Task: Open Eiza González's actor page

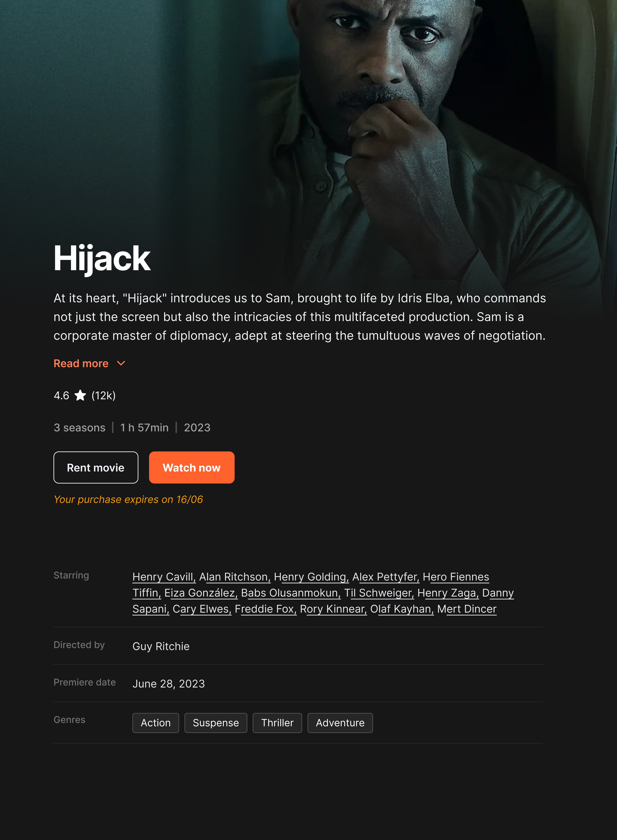Action: point(201,593)
